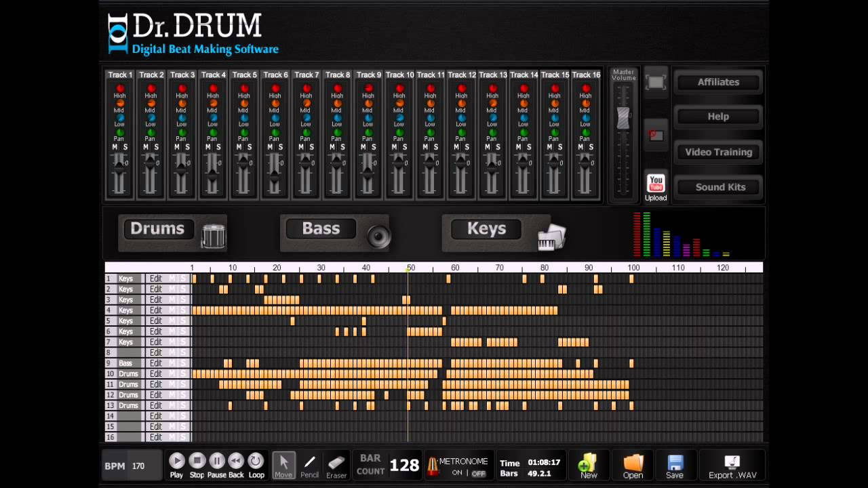
Task: Click the keyboard icon beside Keys
Action: pos(551,237)
